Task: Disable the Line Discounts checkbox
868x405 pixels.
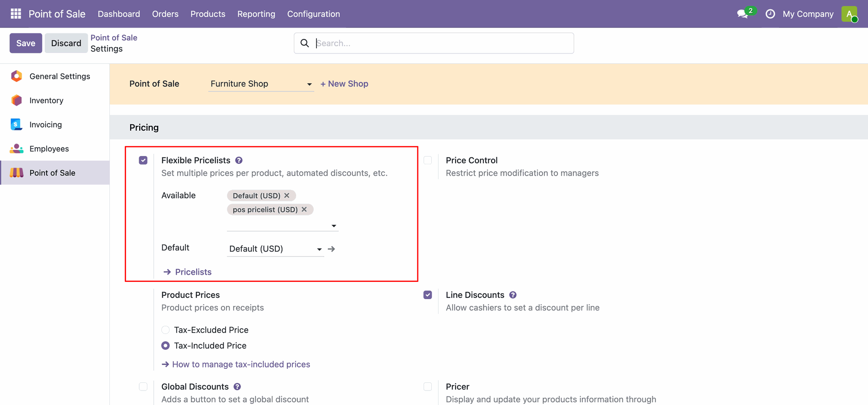Action: point(428,295)
